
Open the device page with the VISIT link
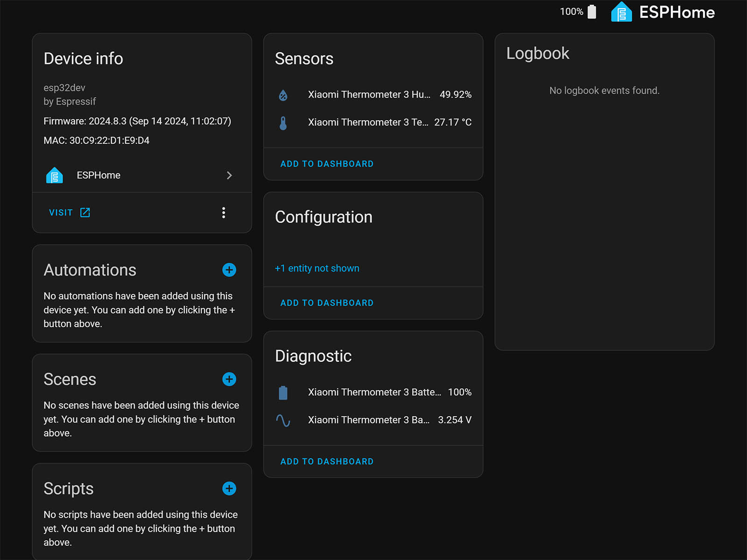[61, 212]
